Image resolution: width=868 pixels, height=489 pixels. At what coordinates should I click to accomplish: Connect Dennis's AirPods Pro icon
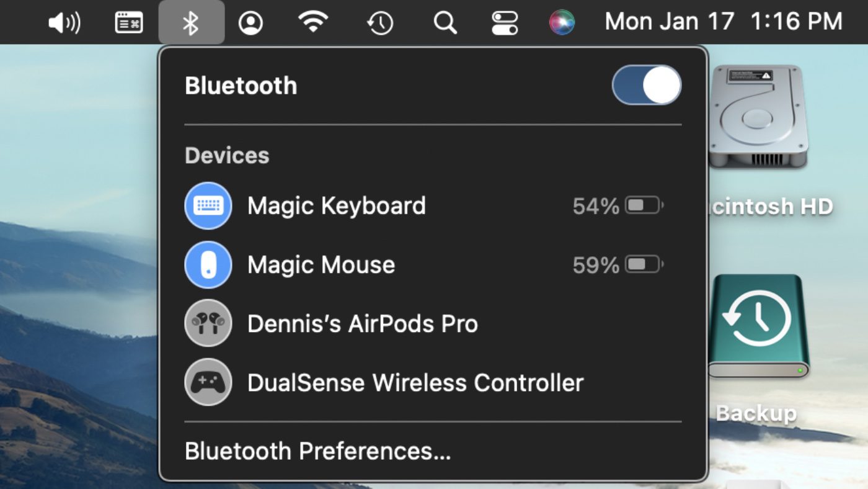point(208,323)
